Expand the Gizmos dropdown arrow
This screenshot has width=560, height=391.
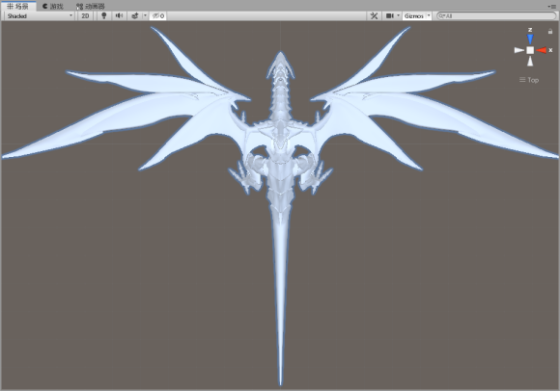coord(429,16)
